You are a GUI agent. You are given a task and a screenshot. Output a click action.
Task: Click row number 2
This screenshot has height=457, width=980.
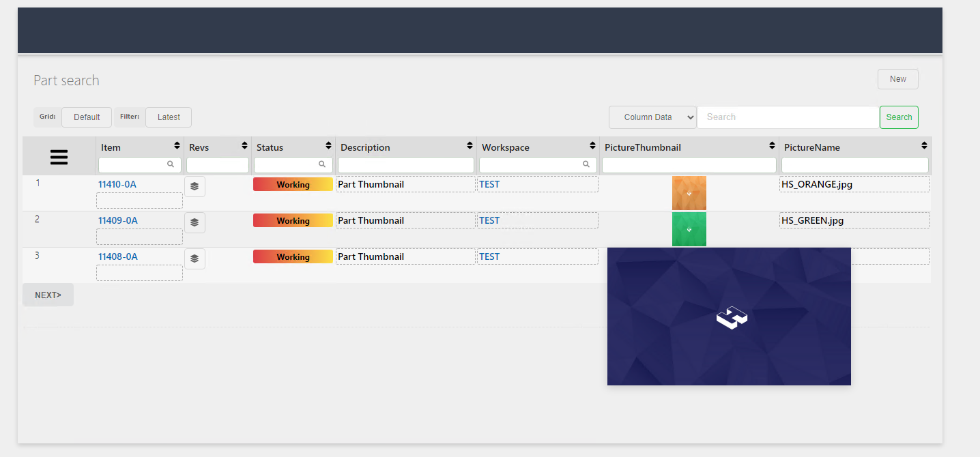pos(38,219)
